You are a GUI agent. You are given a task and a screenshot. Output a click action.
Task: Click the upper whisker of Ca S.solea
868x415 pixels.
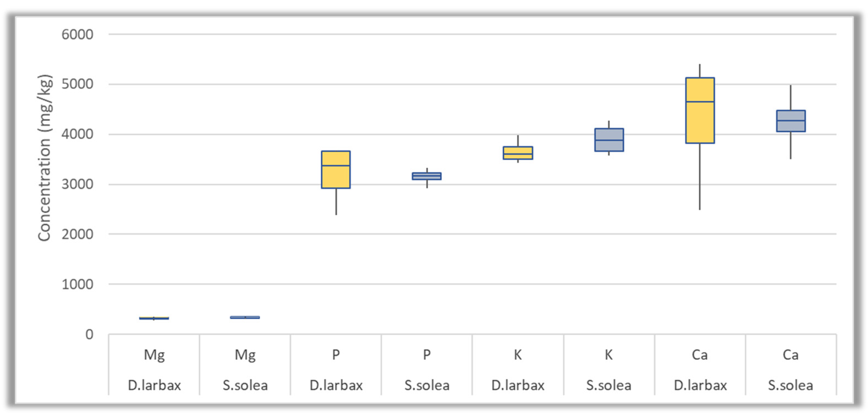790,98
